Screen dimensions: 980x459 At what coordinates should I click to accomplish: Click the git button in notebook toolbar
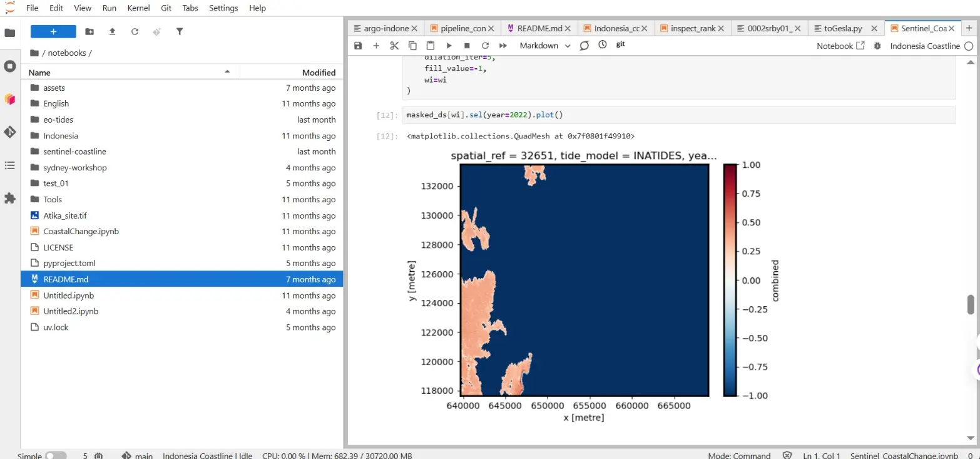click(x=621, y=44)
